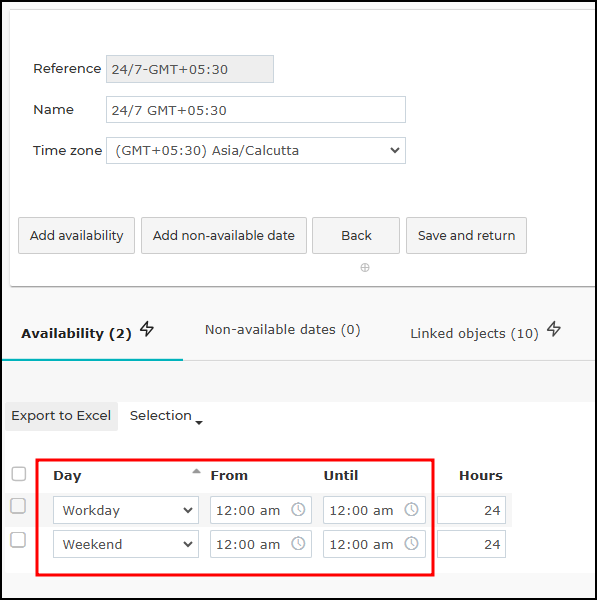Click Save and return button

pyautogui.click(x=467, y=236)
